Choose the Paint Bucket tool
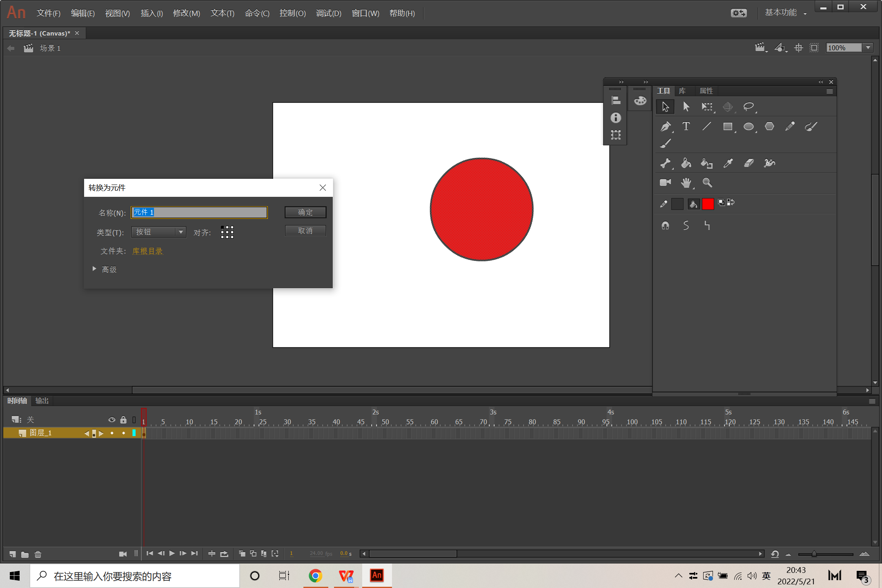Screen dimensions: 882x588 point(686,163)
